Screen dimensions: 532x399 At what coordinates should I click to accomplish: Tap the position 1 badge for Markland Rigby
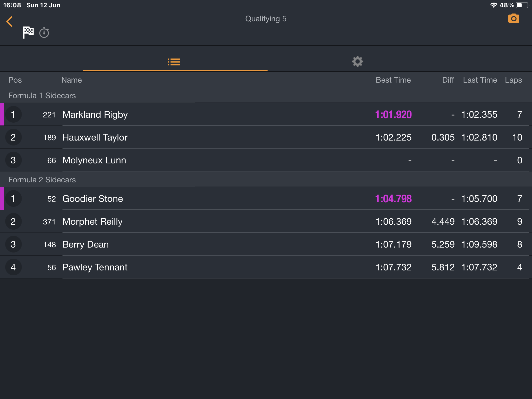pyautogui.click(x=13, y=114)
